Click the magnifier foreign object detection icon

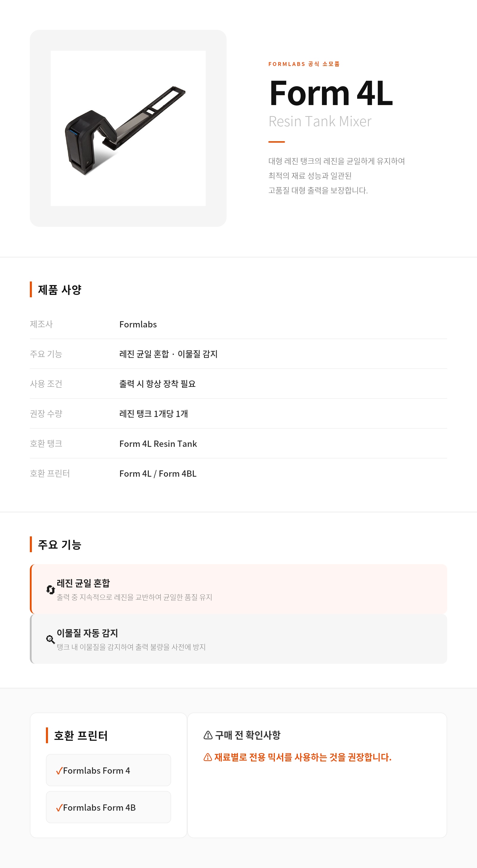50,639
